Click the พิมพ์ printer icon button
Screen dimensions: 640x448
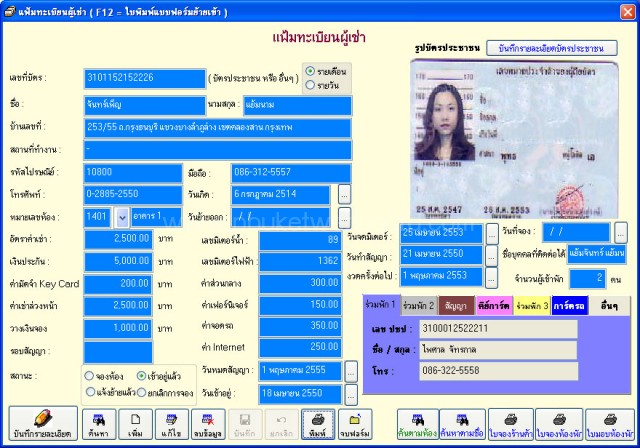point(318,424)
